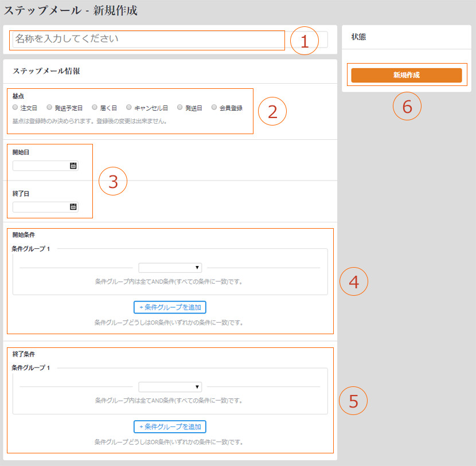This screenshot has width=476, height=466.
Task: Click into the 開始日 date field
Action: 41,166
